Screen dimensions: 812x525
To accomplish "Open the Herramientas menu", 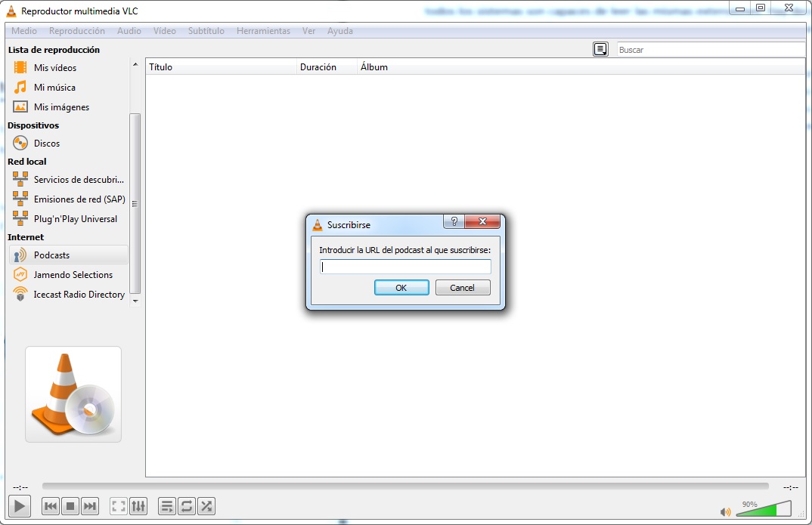I will [263, 31].
